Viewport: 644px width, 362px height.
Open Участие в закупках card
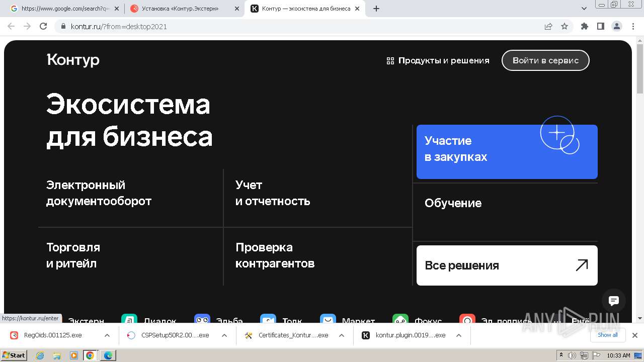point(507,152)
